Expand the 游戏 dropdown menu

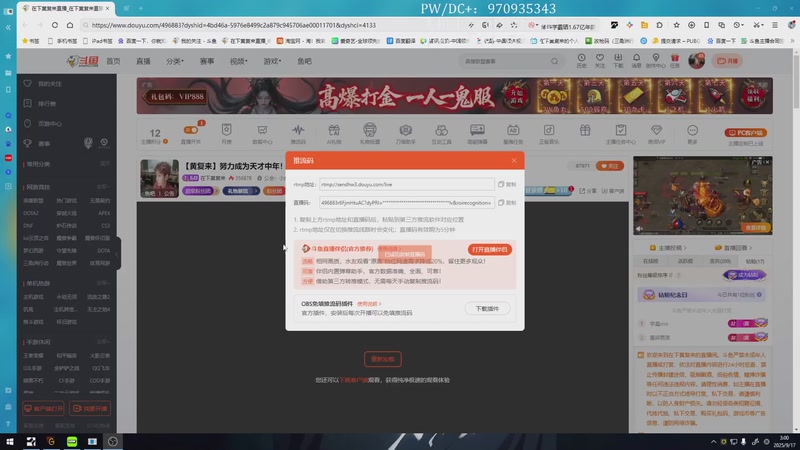272,61
